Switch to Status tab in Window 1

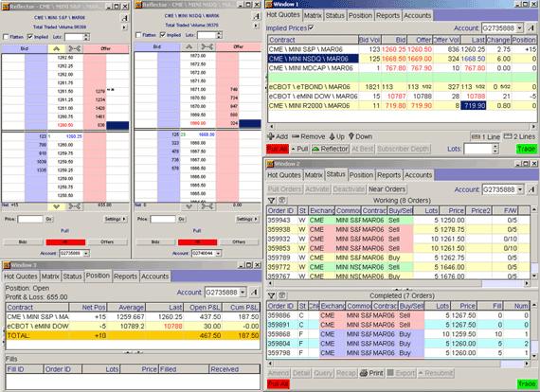coord(334,15)
